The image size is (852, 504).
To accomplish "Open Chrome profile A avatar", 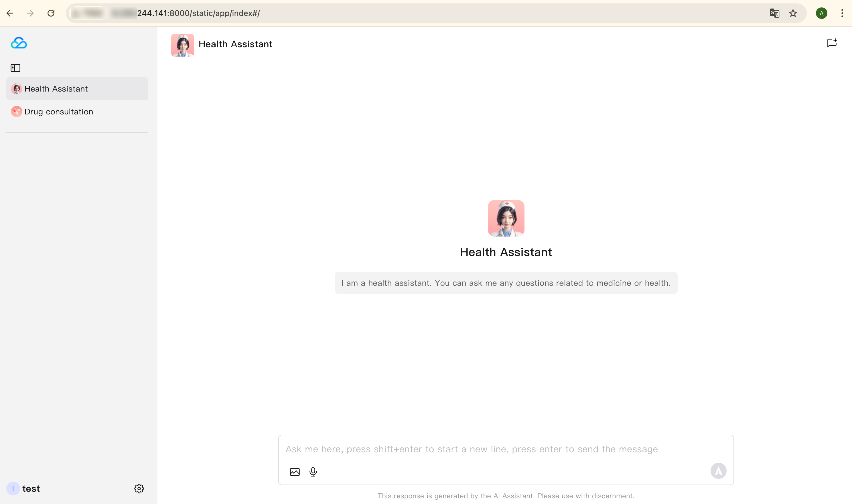I will tap(821, 13).
